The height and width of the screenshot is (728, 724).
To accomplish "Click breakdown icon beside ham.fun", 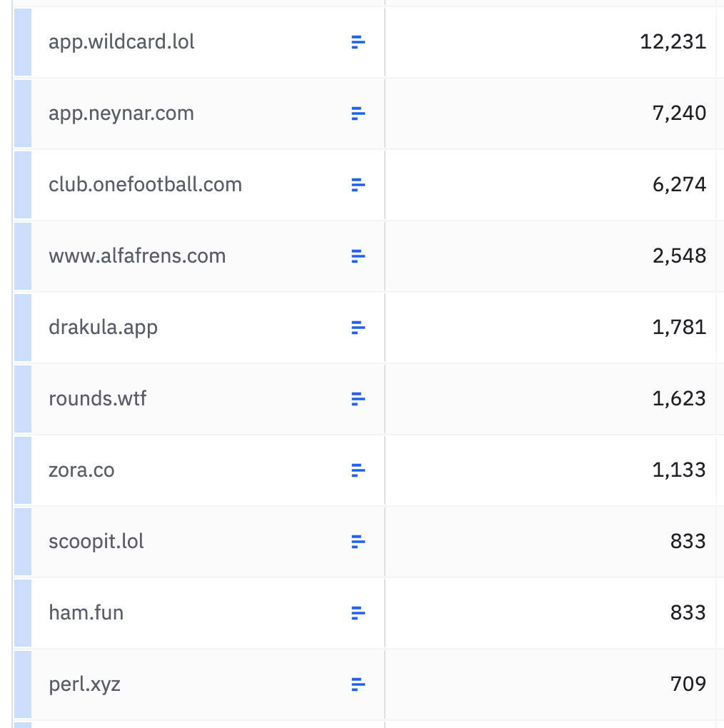I will point(358,613).
